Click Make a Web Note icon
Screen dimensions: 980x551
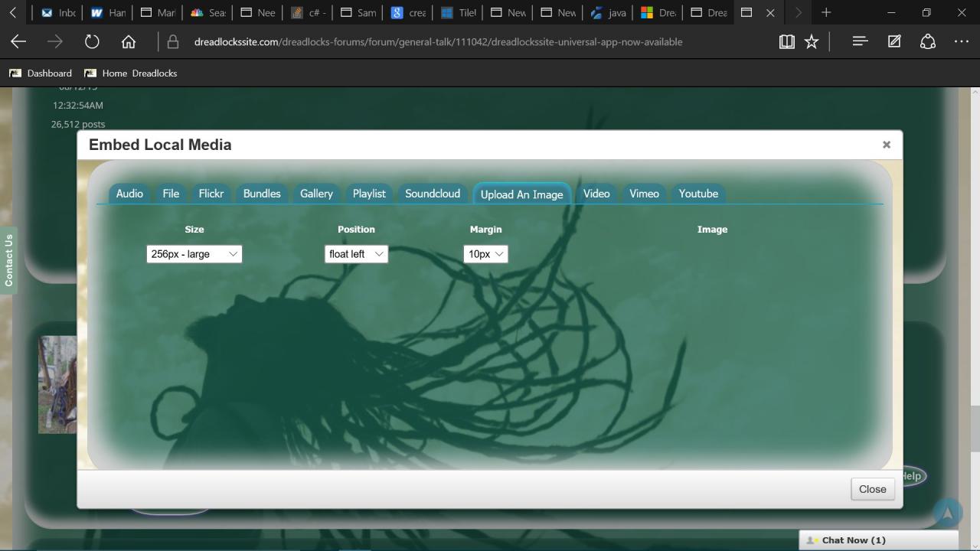[894, 42]
